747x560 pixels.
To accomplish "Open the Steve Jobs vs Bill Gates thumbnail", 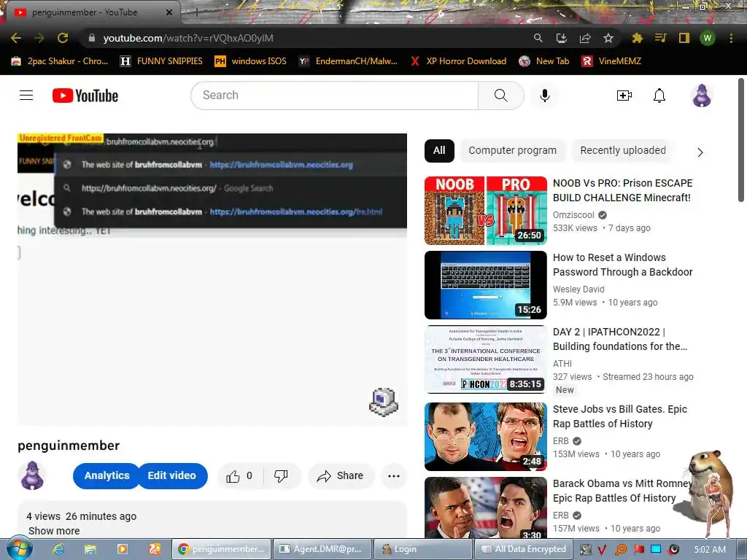I will [x=485, y=437].
